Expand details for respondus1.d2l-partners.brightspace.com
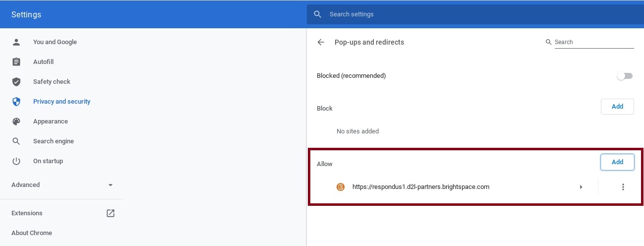Screen dimensions: 644x246 click(x=581, y=187)
